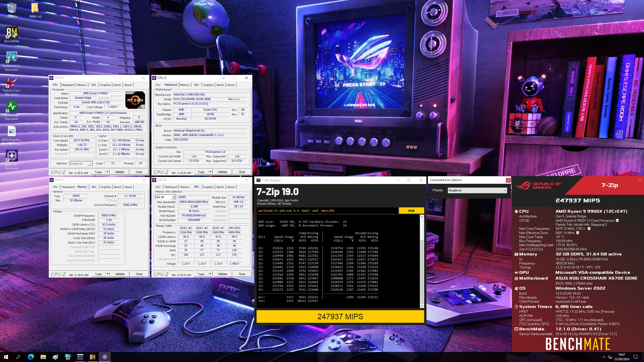Open the Paint palette icon in taskbar
The width and height of the screenshot is (644, 362).
[x=56, y=357]
